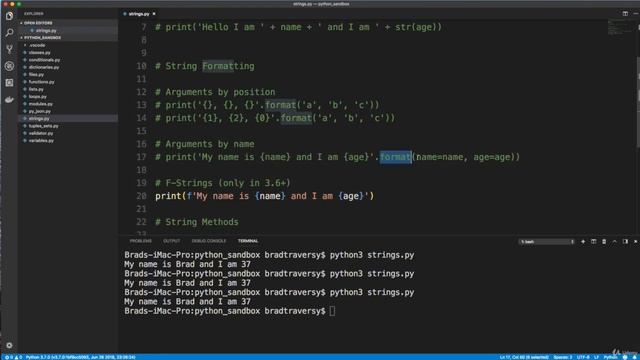The height and width of the screenshot is (360, 640).
Task: Click the highlighted 'format' on line 17
Action: coord(395,157)
